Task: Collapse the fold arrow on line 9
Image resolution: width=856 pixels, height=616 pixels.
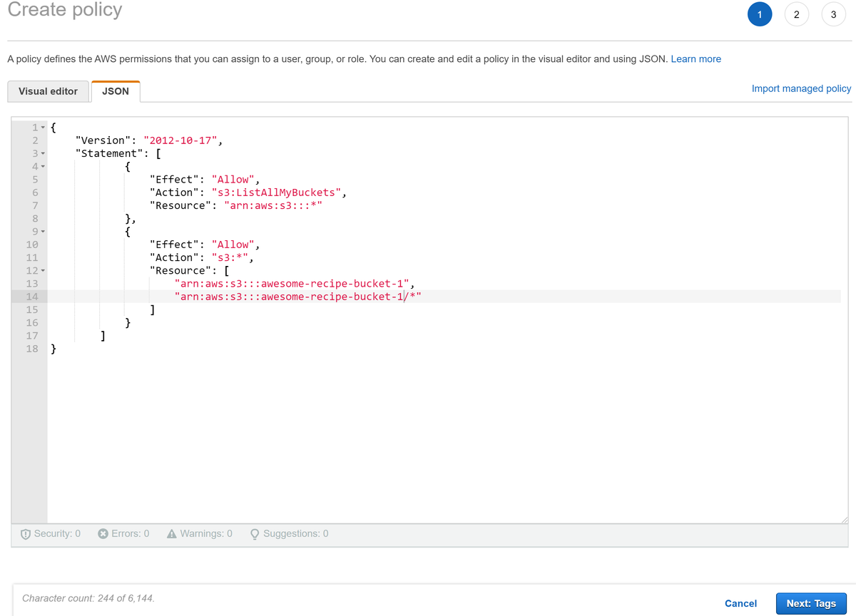Action: pos(43,232)
